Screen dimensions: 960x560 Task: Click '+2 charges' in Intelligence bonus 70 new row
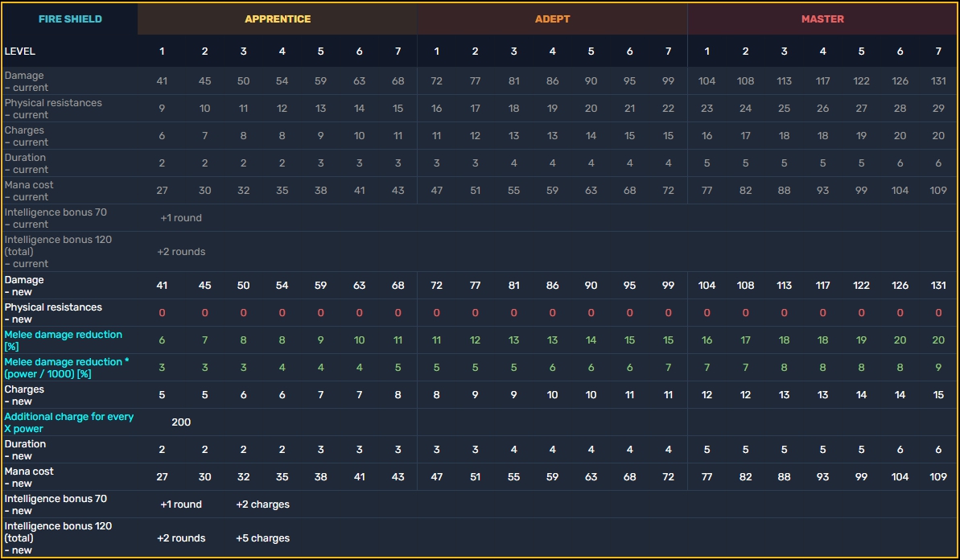pyautogui.click(x=262, y=504)
